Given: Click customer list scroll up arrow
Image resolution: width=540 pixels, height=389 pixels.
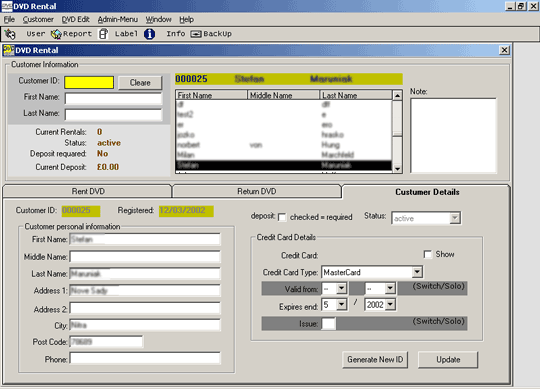Looking at the screenshot, I should coord(397,95).
